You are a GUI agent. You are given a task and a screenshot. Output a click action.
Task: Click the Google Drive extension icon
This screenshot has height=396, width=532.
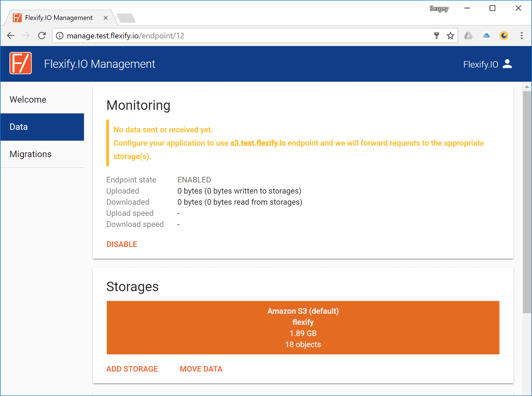(x=469, y=36)
